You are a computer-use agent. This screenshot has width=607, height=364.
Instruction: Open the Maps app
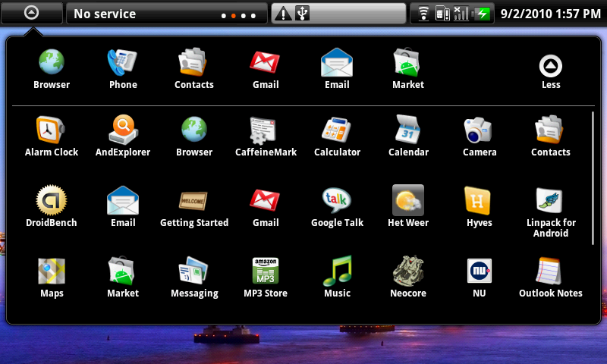tap(52, 278)
